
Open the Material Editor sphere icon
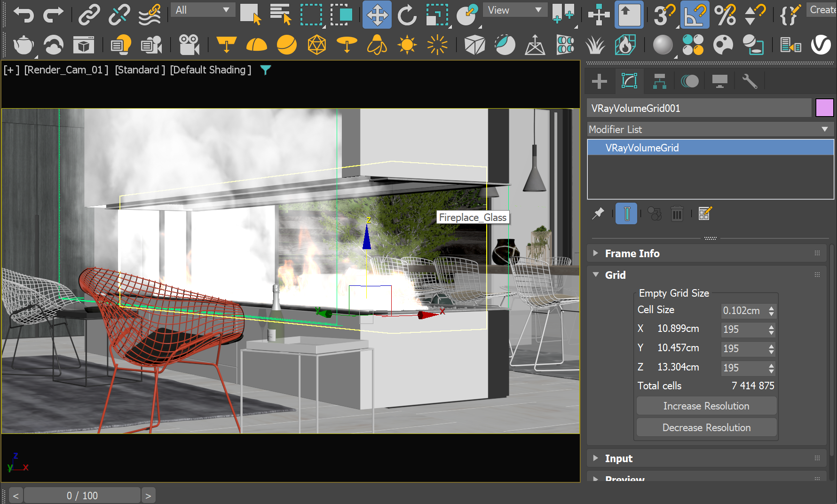point(663,45)
